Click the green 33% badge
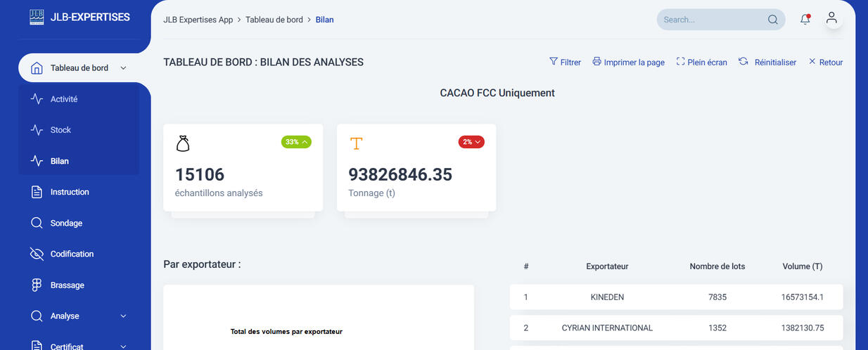Image resolution: width=868 pixels, height=350 pixels. pos(296,142)
